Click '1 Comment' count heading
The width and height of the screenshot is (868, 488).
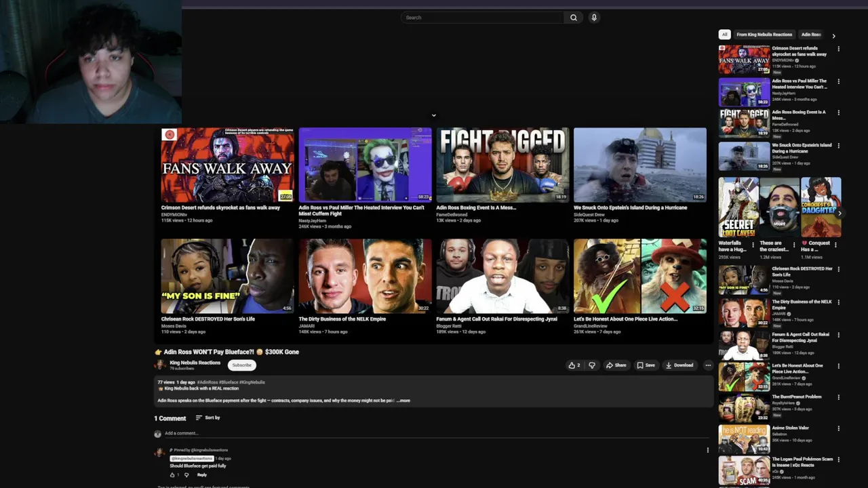tap(170, 418)
